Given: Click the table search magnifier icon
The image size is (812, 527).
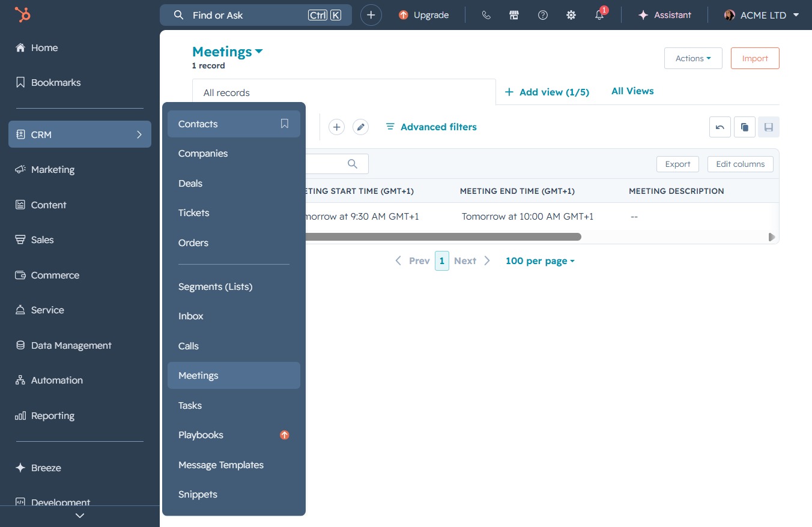Looking at the screenshot, I should point(353,164).
